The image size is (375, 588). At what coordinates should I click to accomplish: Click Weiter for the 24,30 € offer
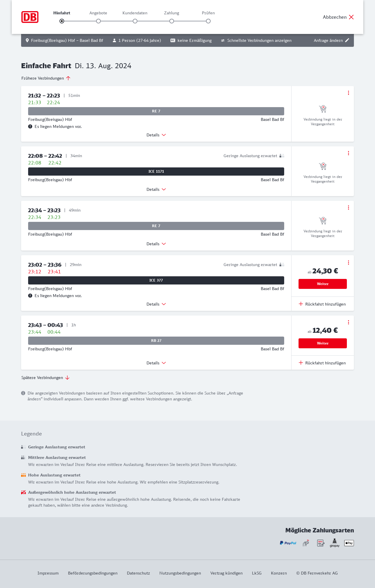323,284
